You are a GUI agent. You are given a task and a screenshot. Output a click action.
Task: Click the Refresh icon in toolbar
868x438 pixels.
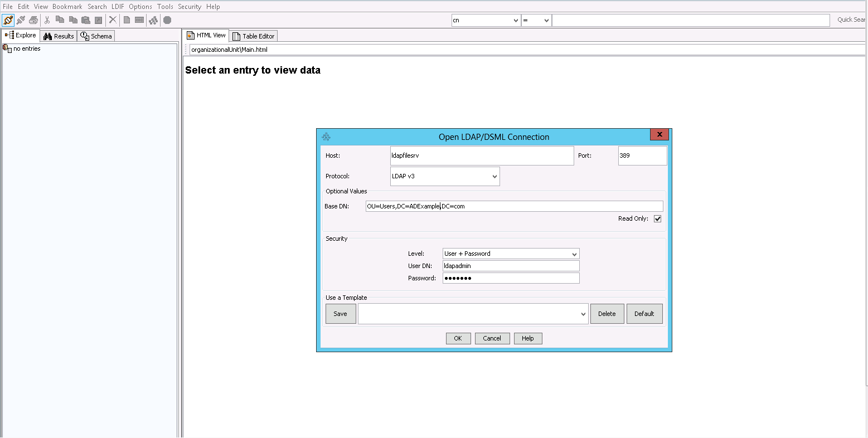tap(153, 20)
